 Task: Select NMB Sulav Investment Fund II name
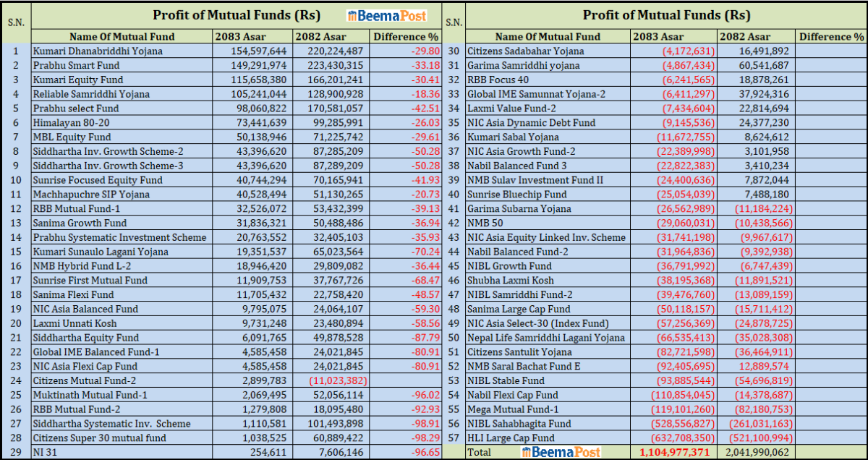[535, 180]
